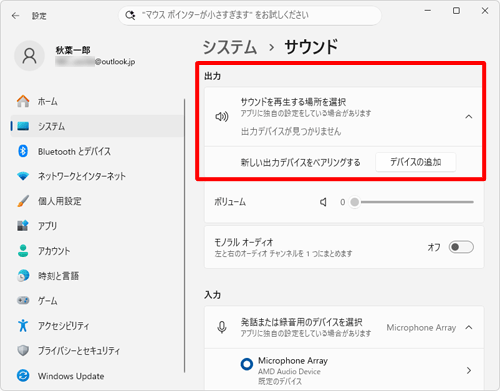Click the 新しい出力デバイスをペアリングする label

click(300, 162)
